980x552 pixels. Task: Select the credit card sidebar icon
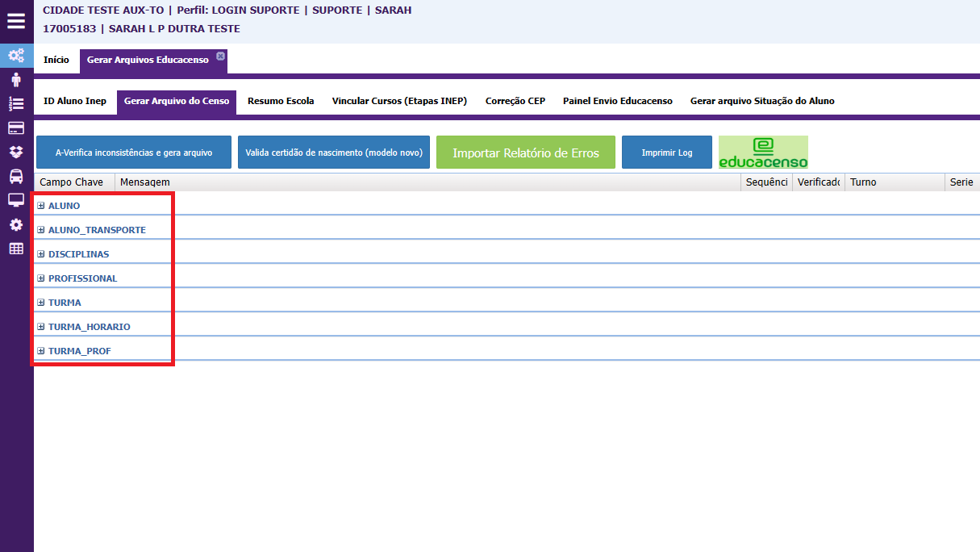tap(16, 128)
